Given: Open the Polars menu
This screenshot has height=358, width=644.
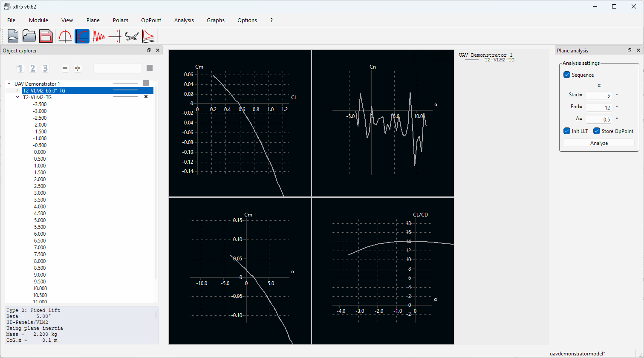Looking at the screenshot, I should tap(121, 20).
